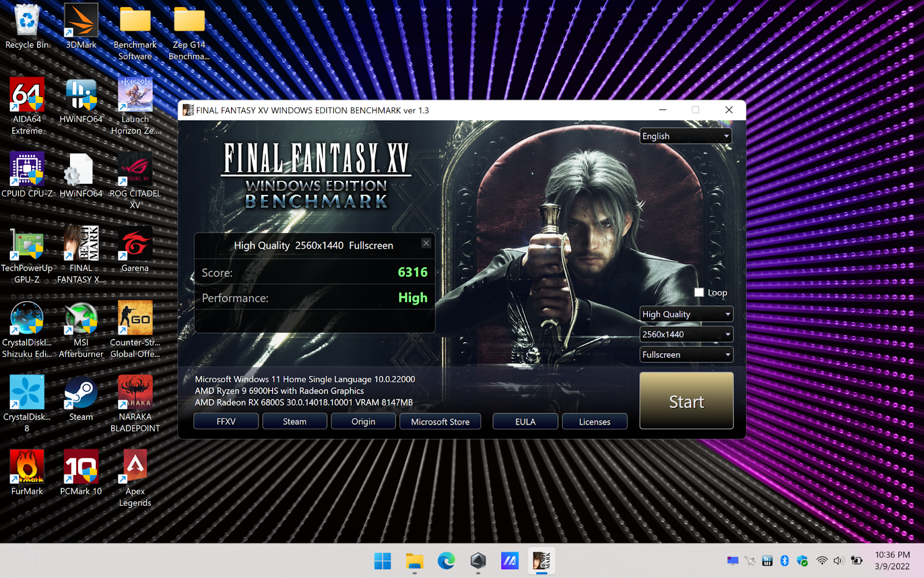Launch CrystalDiskInfo Shizuku Edition shortcut
This screenshot has width=924, height=578.
pos(27,330)
